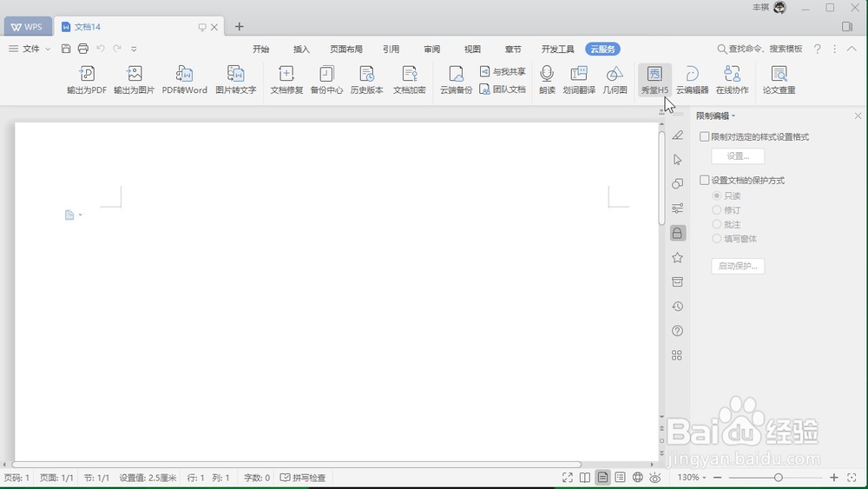Open the more options vertical dots
Image resolution: width=868 pixels, height=489 pixels.
[x=835, y=49]
